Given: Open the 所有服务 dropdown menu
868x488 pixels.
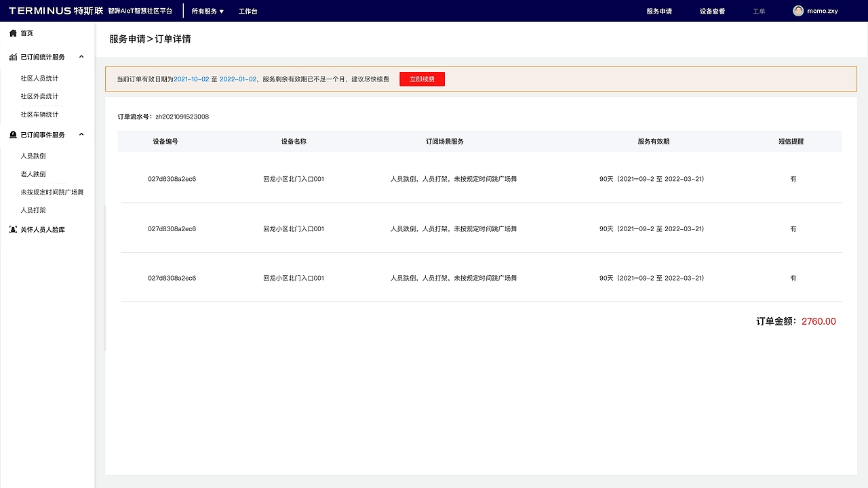Looking at the screenshot, I should point(208,11).
